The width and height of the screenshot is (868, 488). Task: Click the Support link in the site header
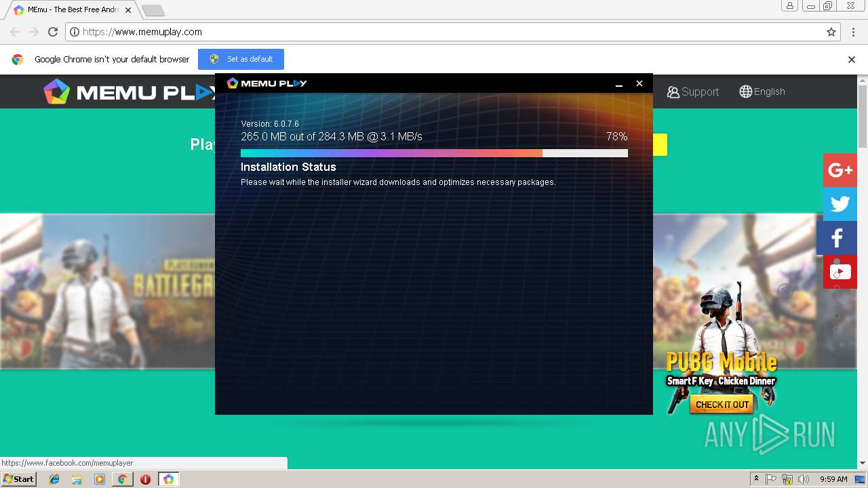(693, 91)
